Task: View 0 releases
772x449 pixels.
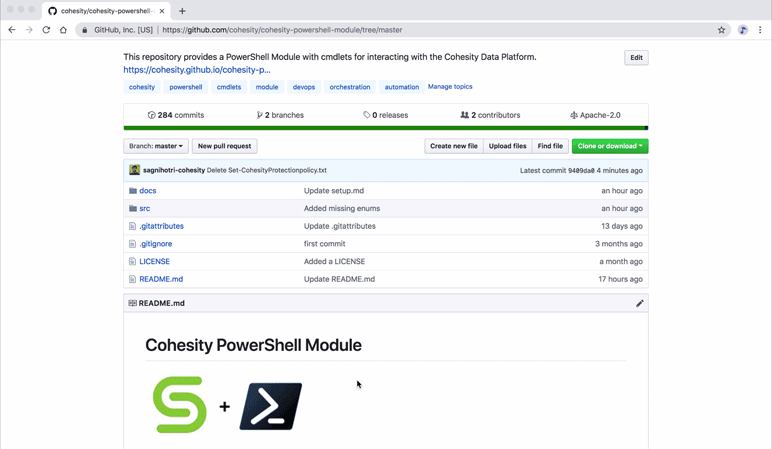Action: coord(386,115)
